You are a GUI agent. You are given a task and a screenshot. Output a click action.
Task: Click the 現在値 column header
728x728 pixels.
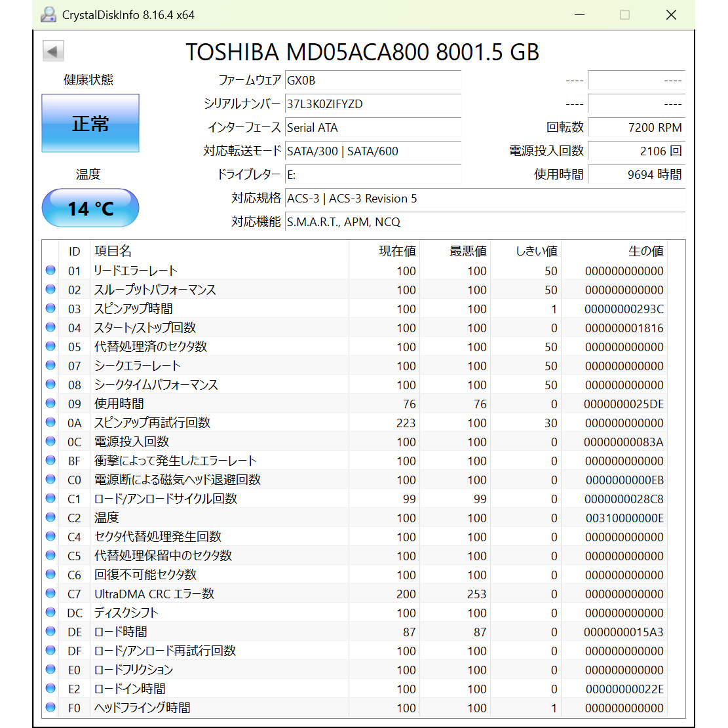(397, 251)
